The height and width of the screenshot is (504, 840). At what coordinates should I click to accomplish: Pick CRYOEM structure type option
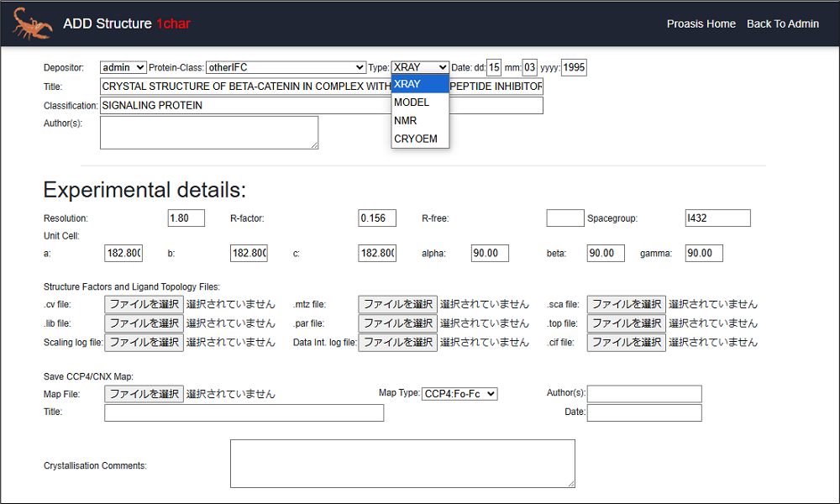pyautogui.click(x=416, y=139)
